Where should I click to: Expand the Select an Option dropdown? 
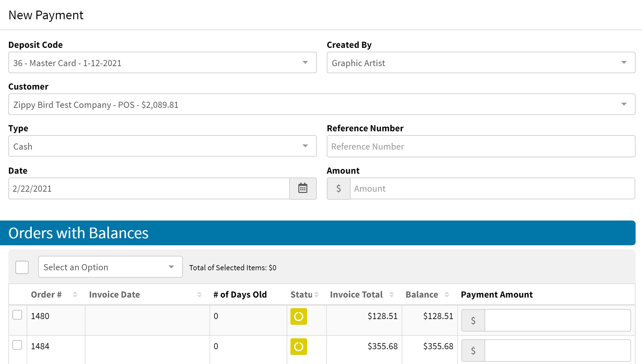point(110,267)
